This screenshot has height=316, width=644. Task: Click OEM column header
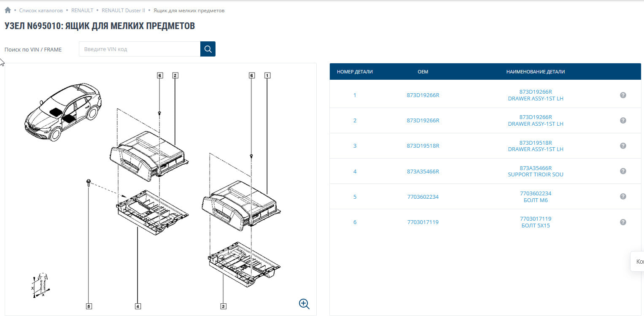[423, 72]
